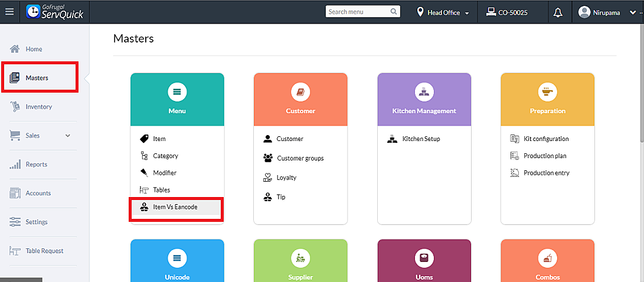Click the Item tag icon
Viewport: 644px width, 282px height.
tap(144, 139)
